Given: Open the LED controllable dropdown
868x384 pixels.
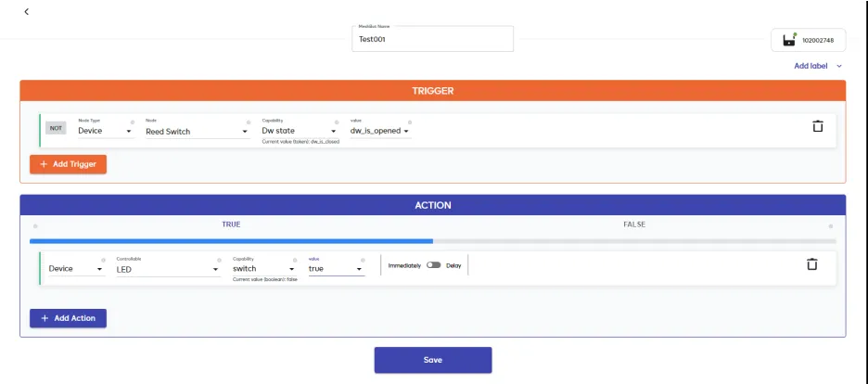Looking at the screenshot, I should [x=167, y=269].
